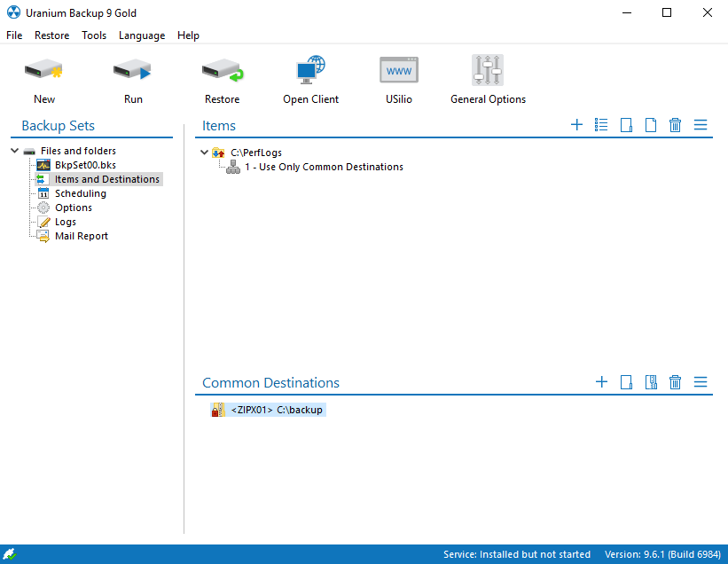The image size is (728, 564).
Task: Collapse the C:\PerfLogs item node
Action: (205, 153)
